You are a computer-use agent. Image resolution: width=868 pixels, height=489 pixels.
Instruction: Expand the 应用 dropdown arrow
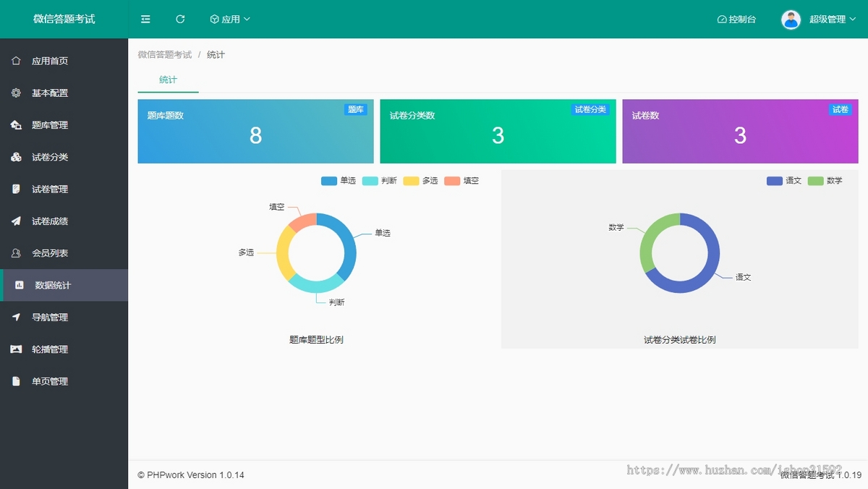247,19
